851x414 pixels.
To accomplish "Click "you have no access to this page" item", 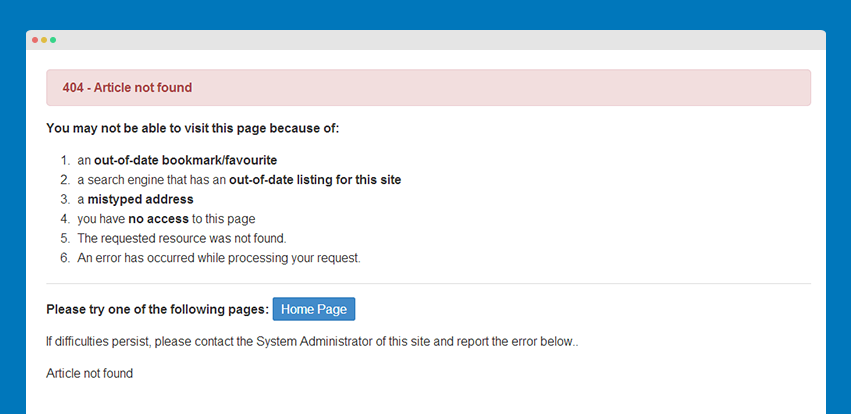I will [x=166, y=219].
